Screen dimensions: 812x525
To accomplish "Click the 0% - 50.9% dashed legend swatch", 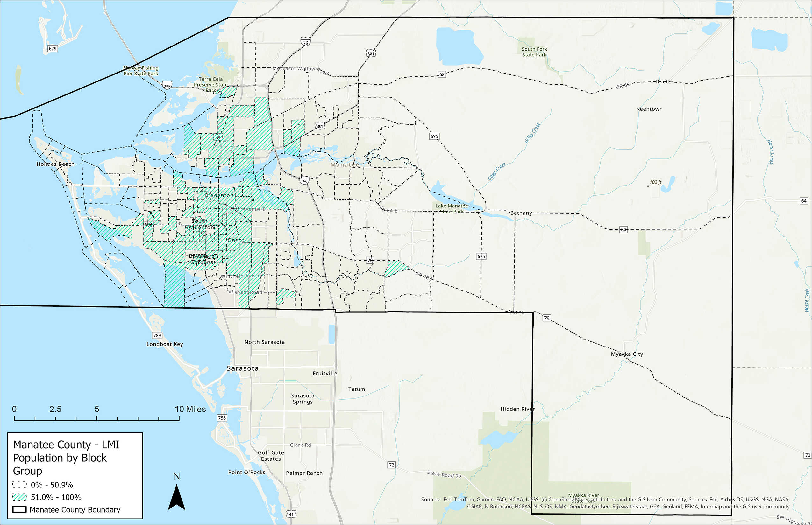I will 19,484.
